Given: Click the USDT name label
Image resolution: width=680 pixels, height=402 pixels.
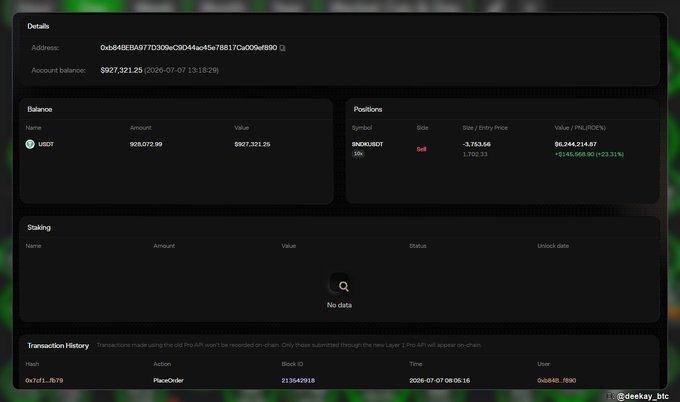Looking at the screenshot, I should (x=46, y=144).
